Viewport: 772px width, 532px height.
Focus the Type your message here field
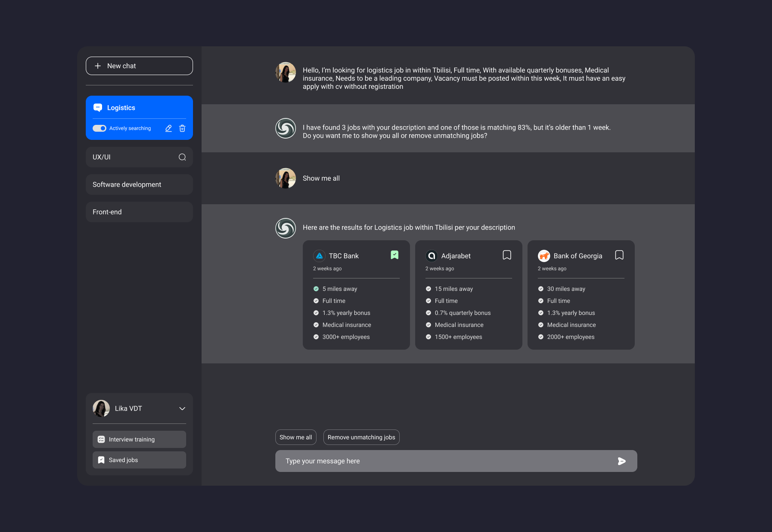point(456,461)
